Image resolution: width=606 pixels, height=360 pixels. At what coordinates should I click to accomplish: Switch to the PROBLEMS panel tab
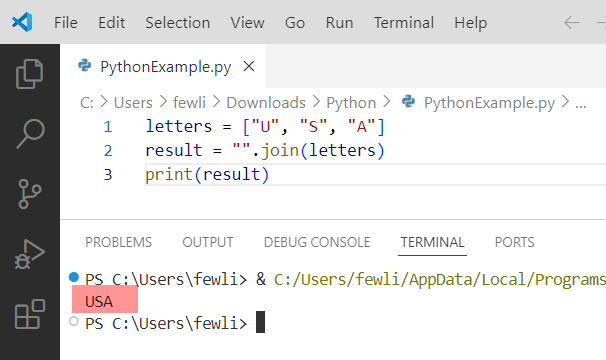coord(118,242)
